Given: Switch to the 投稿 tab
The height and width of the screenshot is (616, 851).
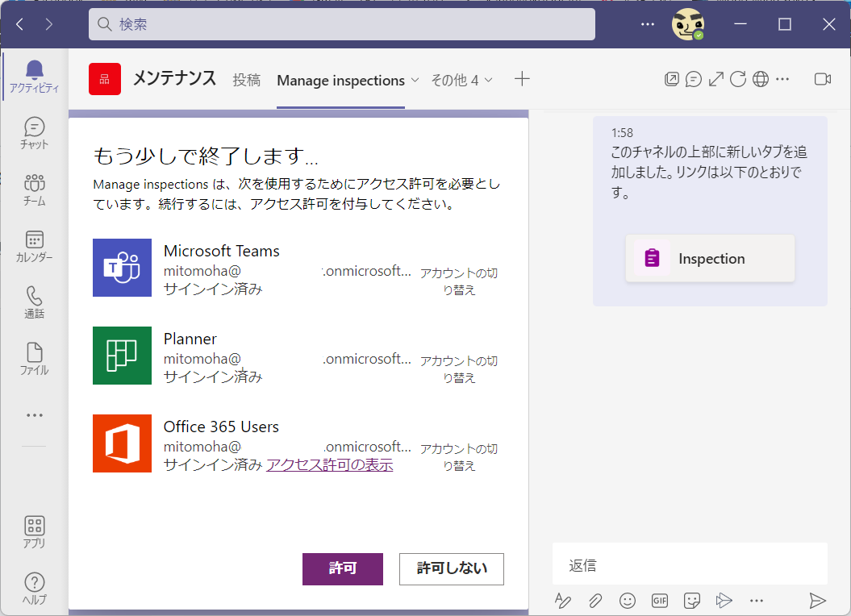Looking at the screenshot, I should [x=247, y=81].
